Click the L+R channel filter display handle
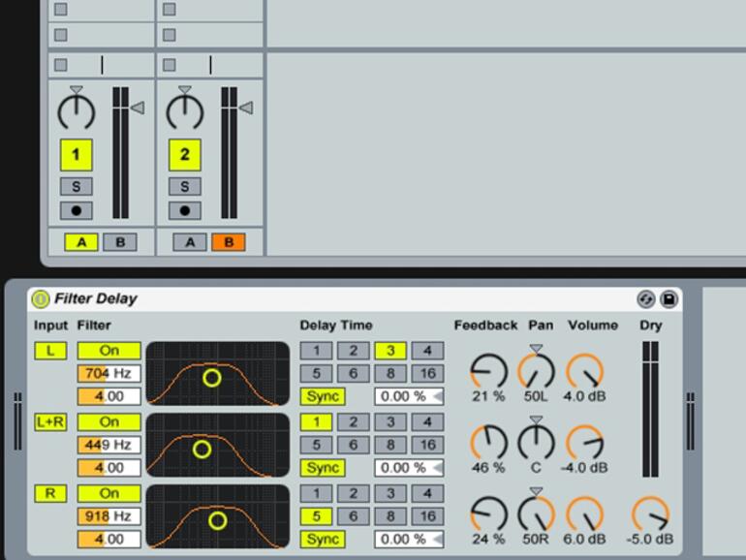This screenshot has width=746, height=560. tap(202, 450)
